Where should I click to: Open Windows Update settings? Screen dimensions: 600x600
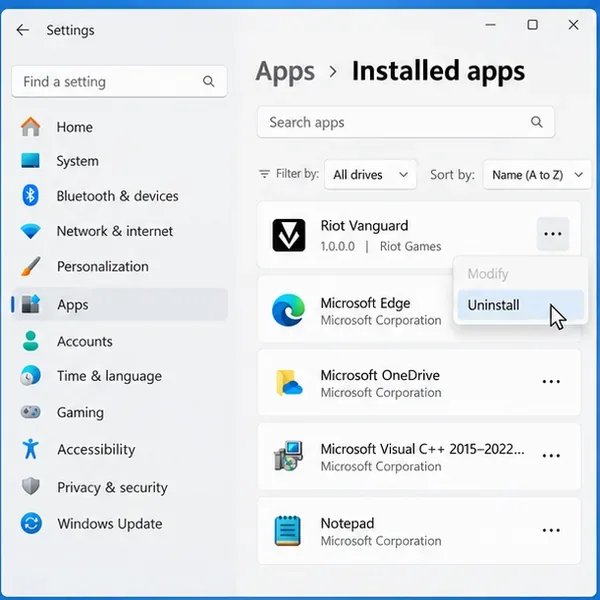tap(120, 523)
